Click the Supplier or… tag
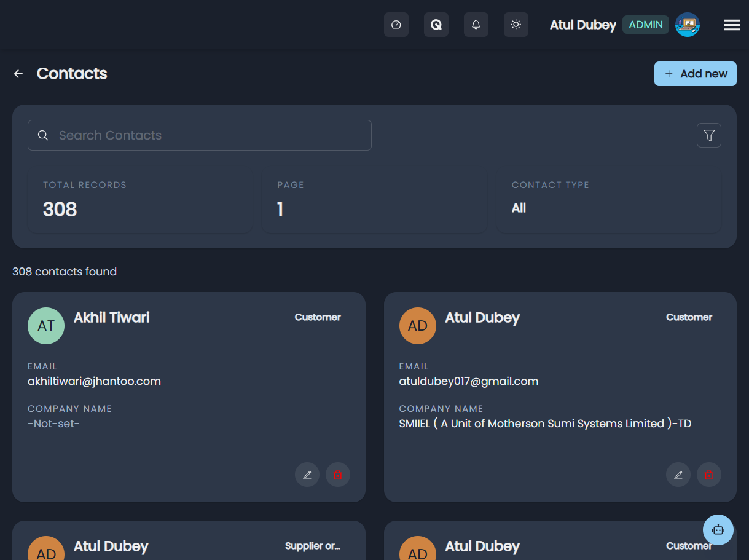 coord(313,546)
